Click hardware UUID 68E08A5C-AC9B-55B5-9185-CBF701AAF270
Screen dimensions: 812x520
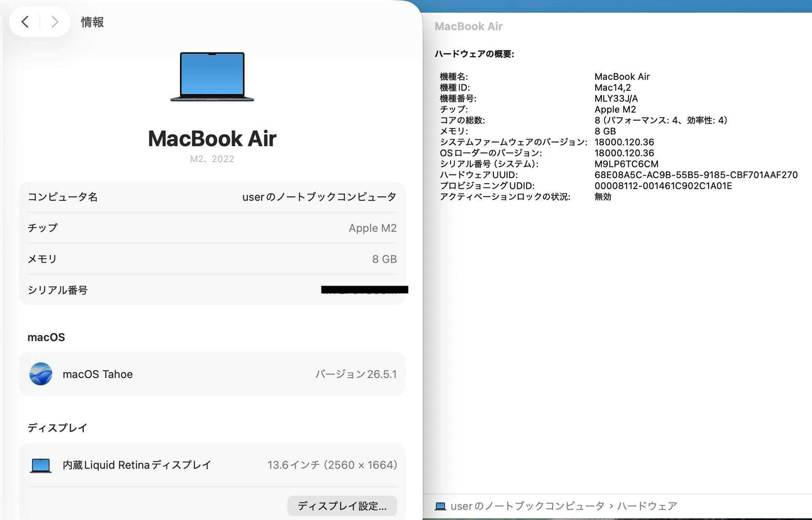point(696,175)
